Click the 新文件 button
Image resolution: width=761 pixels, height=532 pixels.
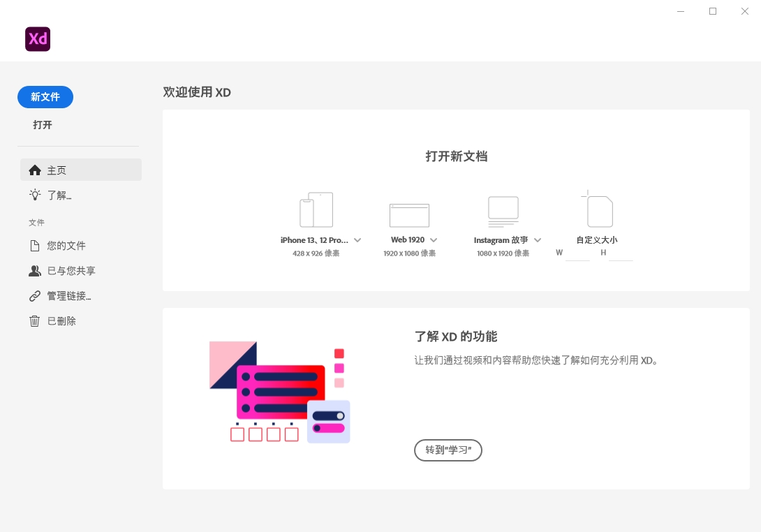tap(45, 97)
